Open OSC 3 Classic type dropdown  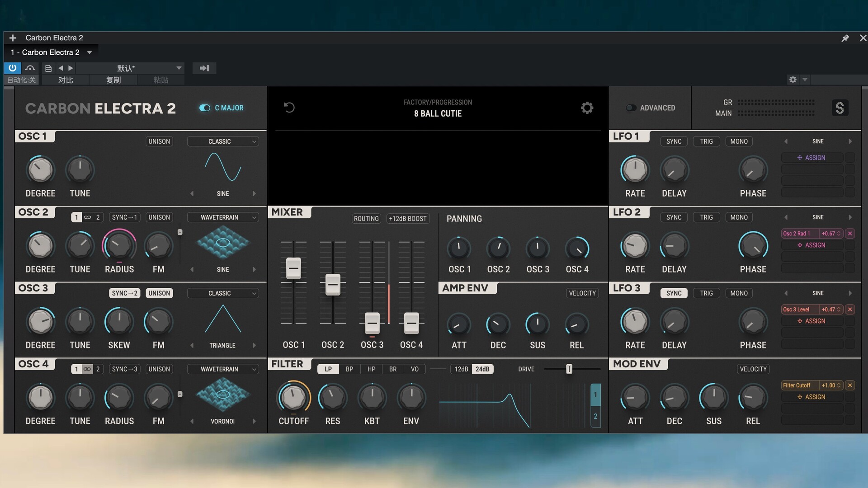point(223,293)
